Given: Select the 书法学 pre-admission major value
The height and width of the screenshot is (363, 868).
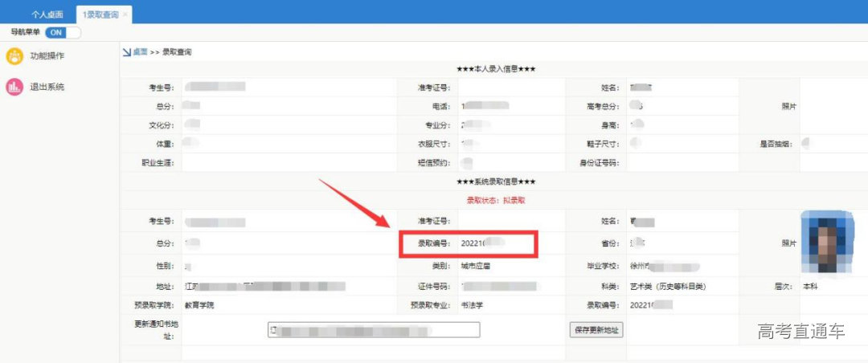Looking at the screenshot, I should (473, 305).
